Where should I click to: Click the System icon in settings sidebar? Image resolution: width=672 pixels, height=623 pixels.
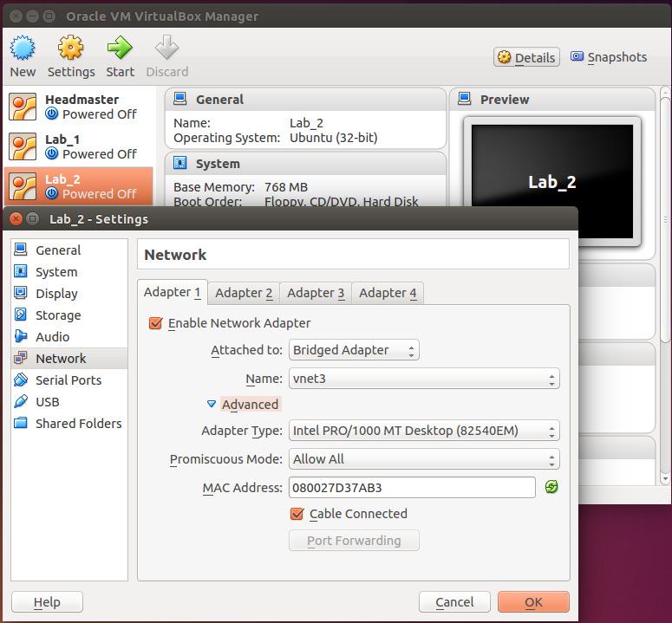21,271
